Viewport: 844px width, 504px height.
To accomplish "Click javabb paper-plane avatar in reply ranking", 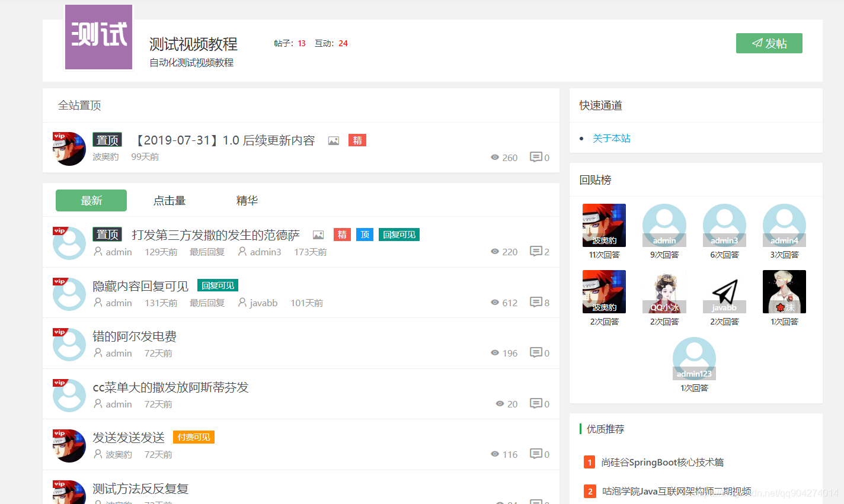I will pyautogui.click(x=724, y=291).
